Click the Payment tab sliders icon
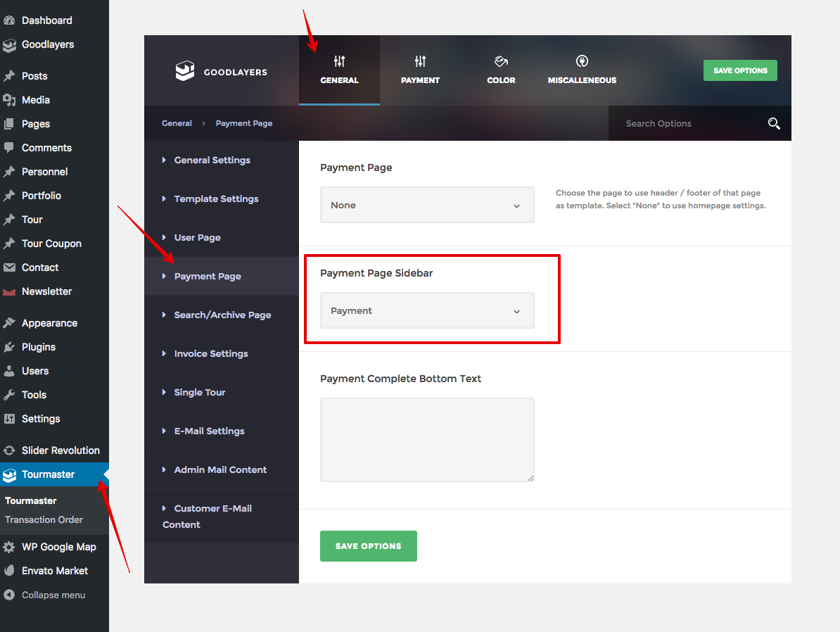840x632 pixels. 420,61
